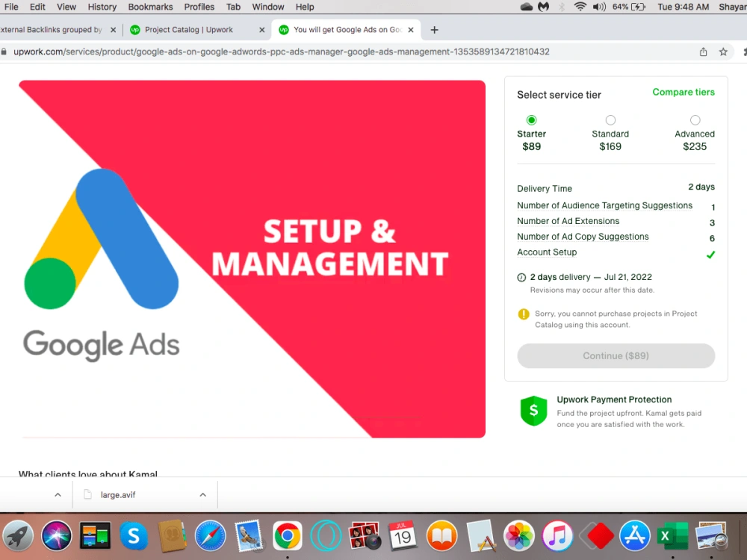Launch Microsoft Excel from the dock

673,535
